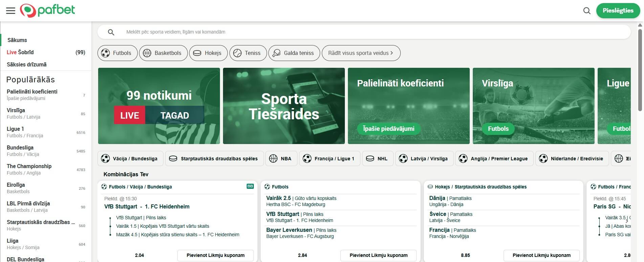Expand Rādīt visus sporta veidus
This screenshot has width=644, height=262.
point(361,53)
